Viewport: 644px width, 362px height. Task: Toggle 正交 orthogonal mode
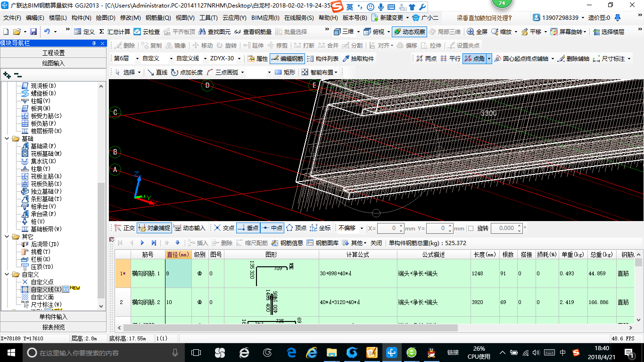point(124,228)
